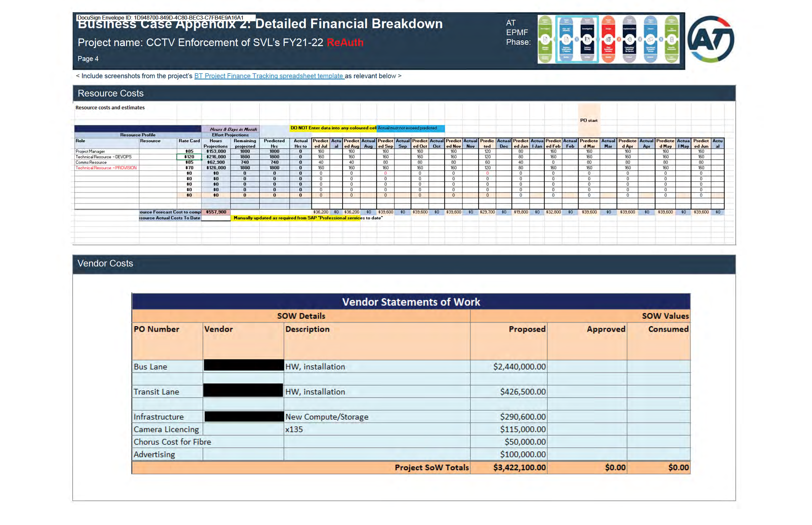Image resolution: width=812 pixels, height=525 pixels.
Task: Select the red Design phase icon
Action: [x=608, y=39]
